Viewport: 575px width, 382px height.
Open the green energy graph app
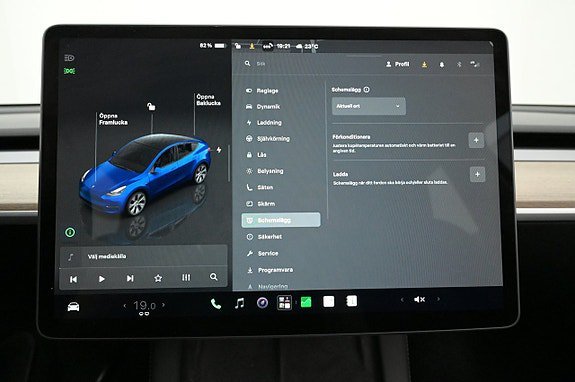(x=306, y=302)
